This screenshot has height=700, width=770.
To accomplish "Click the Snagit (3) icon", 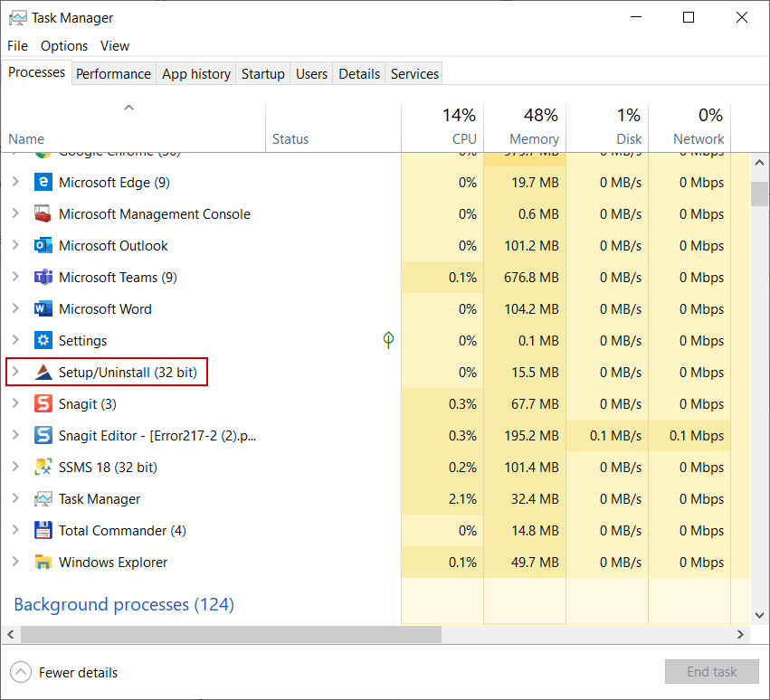I will pos(43,403).
